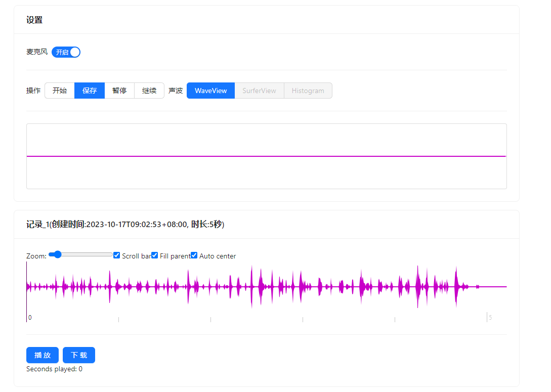Choose the Histogram view option
The width and height of the screenshot is (551, 392).
click(308, 91)
